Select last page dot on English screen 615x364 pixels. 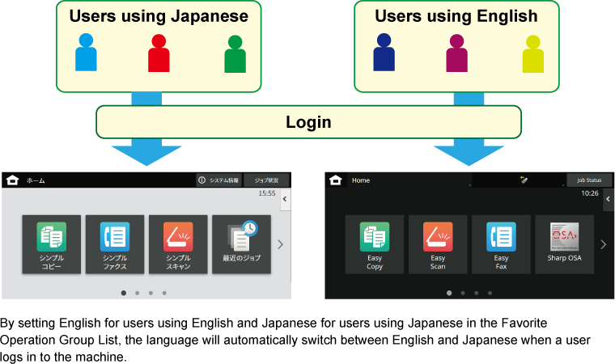[490, 293]
